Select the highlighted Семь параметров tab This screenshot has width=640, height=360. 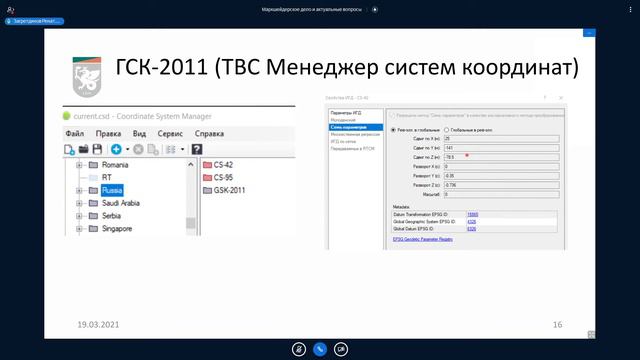[356, 127]
